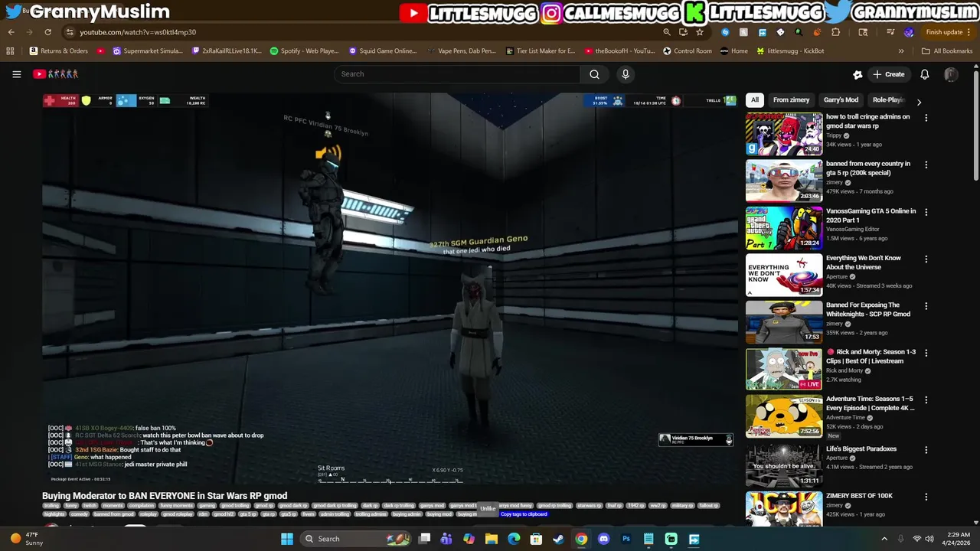Open the Chrome apps grid icon
980x551 pixels.
tap(10, 51)
